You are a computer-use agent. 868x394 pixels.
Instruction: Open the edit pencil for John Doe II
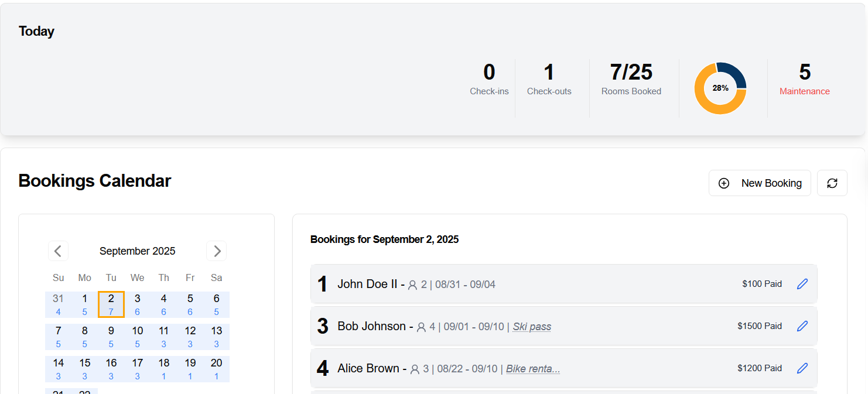pos(802,283)
